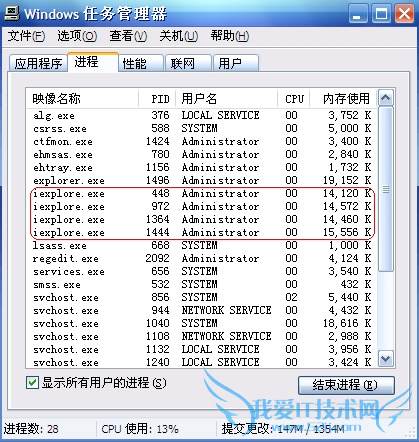Image resolution: width=419 pixels, height=442 pixels.
Task: Select svchost.exe with PID 1040
Action: point(202,323)
